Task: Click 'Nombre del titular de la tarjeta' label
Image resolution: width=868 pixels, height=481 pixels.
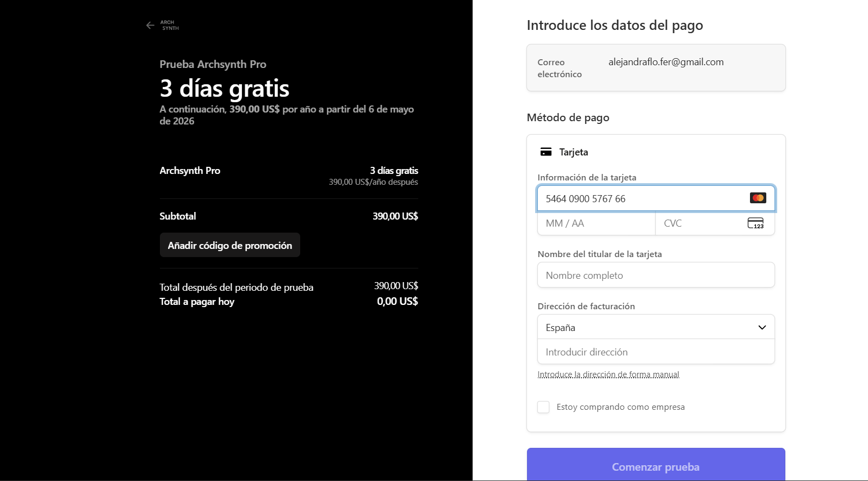Action: click(x=600, y=254)
